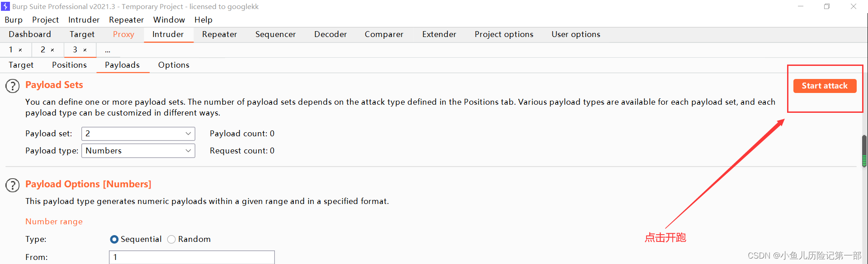Click the Burp Suite logo icon
The height and width of the screenshot is (264, 868).
tap(5, 6)
